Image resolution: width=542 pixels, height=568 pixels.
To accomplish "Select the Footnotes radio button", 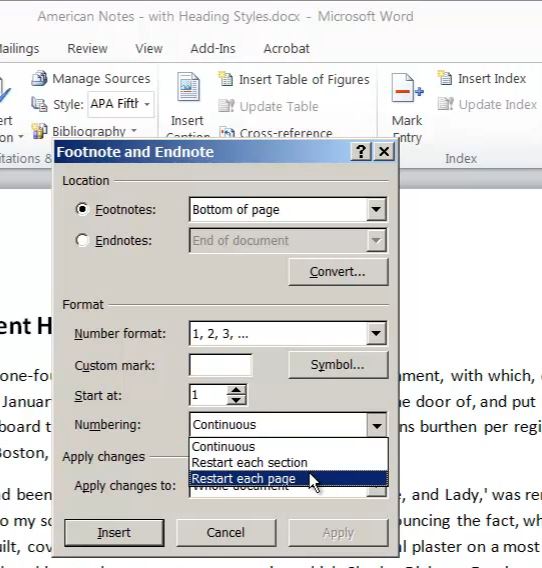I will pos(82,209).
